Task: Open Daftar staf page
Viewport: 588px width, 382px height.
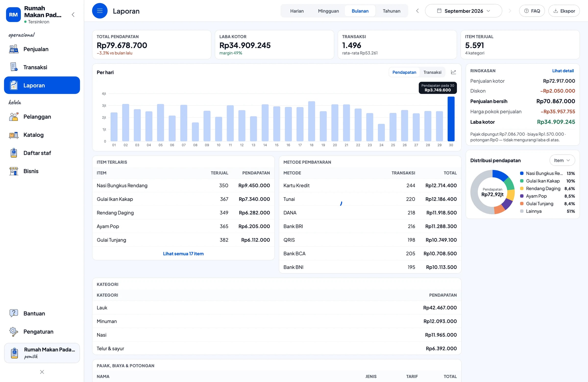Action: pyautogui.click(x=42, y=153)
